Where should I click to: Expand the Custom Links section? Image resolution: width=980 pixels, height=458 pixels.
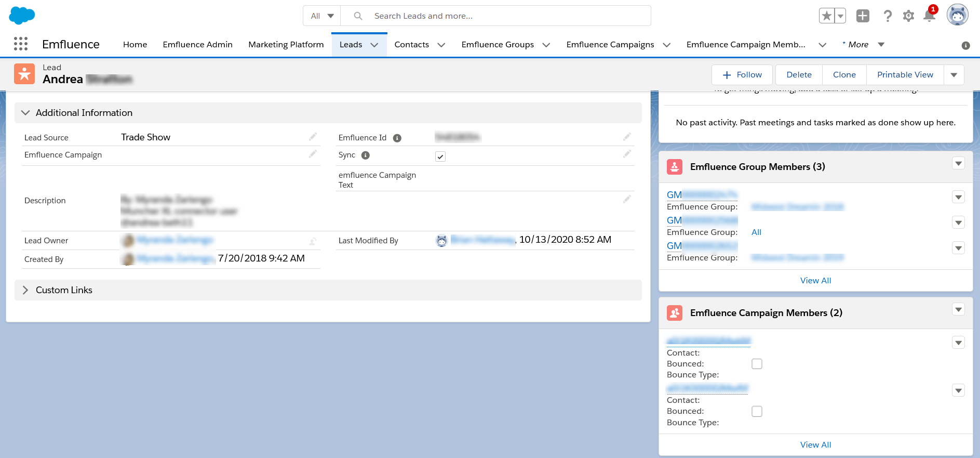point(25,290)
